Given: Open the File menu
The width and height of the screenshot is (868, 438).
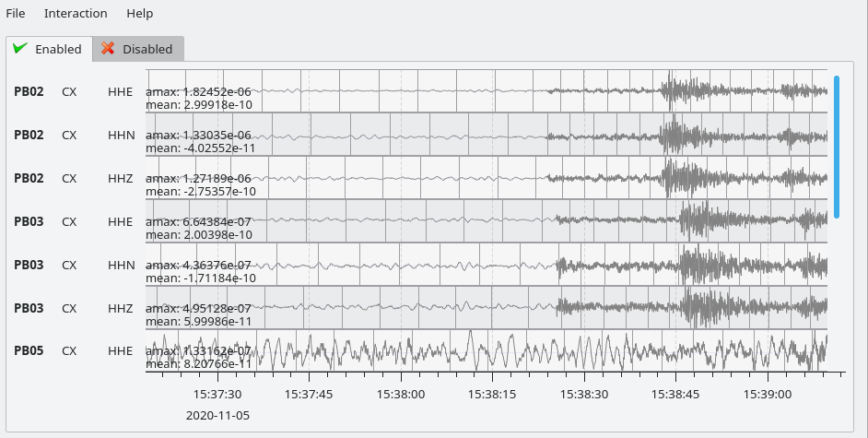Looking at the screenshot, I should click(x=16, y=14).
